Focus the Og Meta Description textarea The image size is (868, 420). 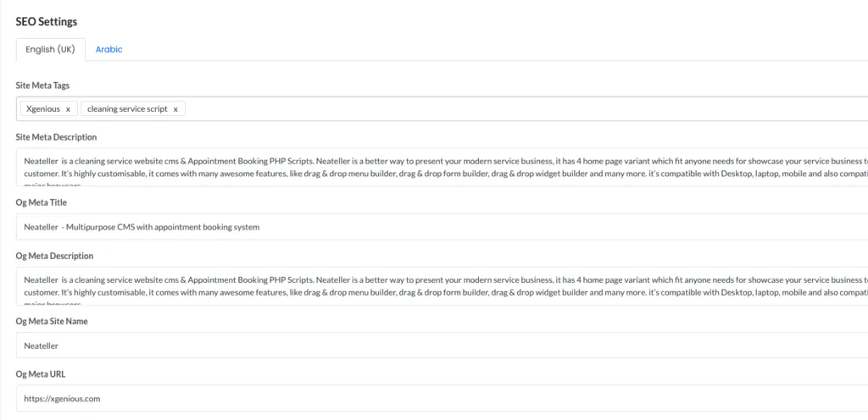442,286
